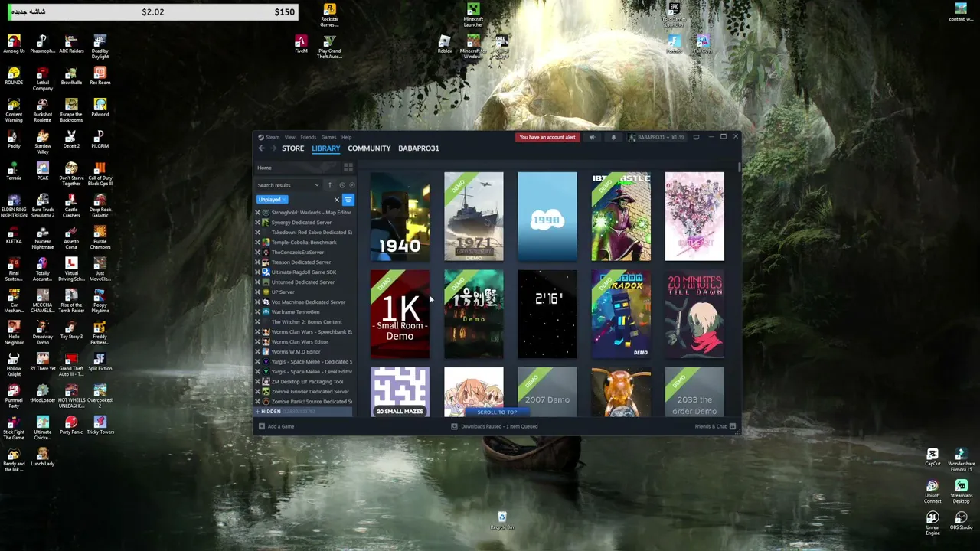Switch to the COMMUNITY tab
980x551 pixels.
pyautogui.click(x=369, y=148)
